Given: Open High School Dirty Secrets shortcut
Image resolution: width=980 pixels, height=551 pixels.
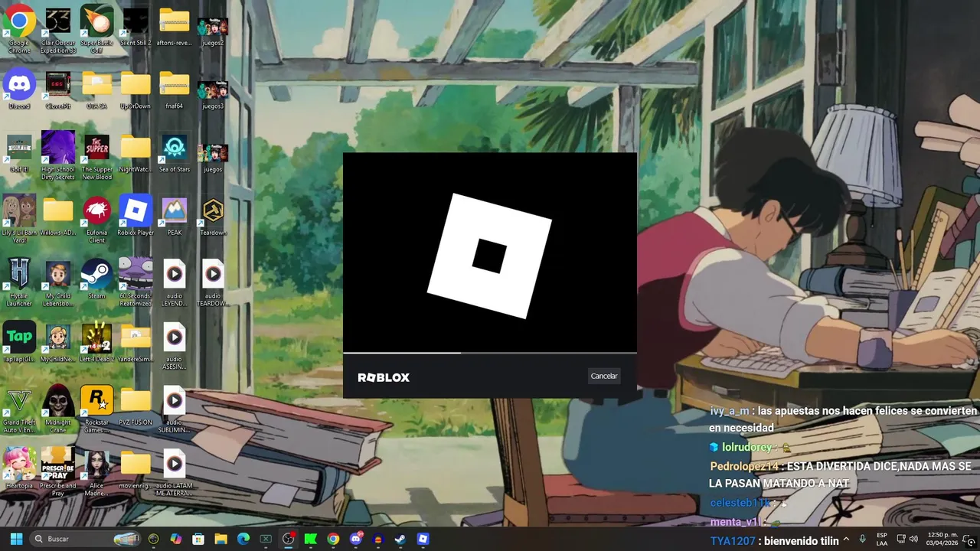Looking at the screenshot, I should click(x=58, y=156).
